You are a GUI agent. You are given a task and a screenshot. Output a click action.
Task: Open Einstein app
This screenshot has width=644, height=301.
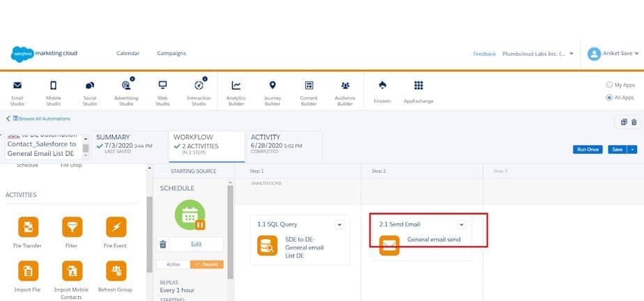(x=382, y=91)
